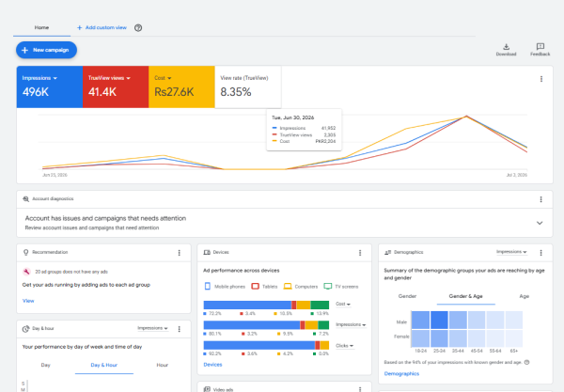
Task: Switch Demographics to Gender tab
Action: [x=407, y=296]
